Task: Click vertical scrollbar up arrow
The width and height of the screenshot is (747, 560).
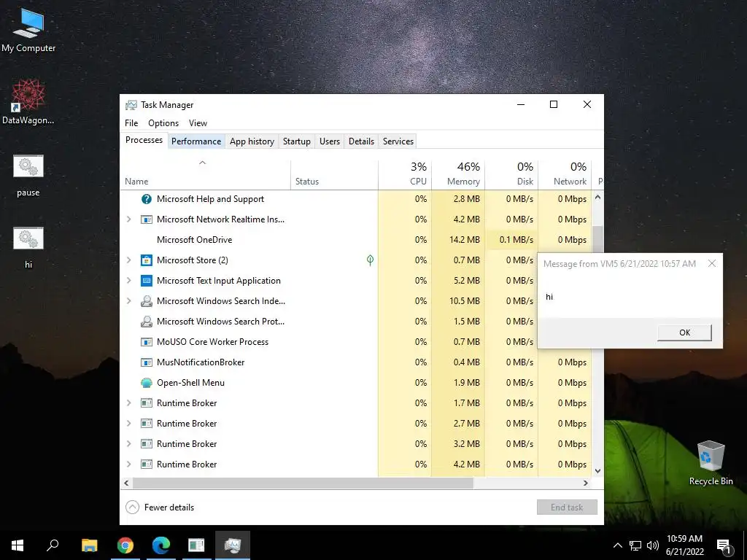Action: pyautogui.click(x=598, y=197)
